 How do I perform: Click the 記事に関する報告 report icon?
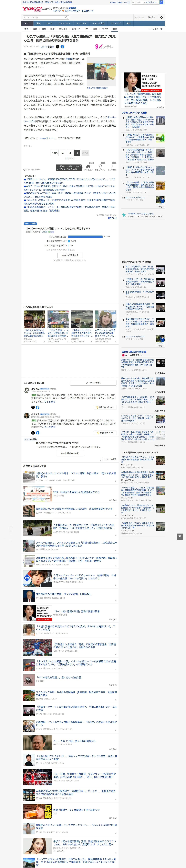31,170
